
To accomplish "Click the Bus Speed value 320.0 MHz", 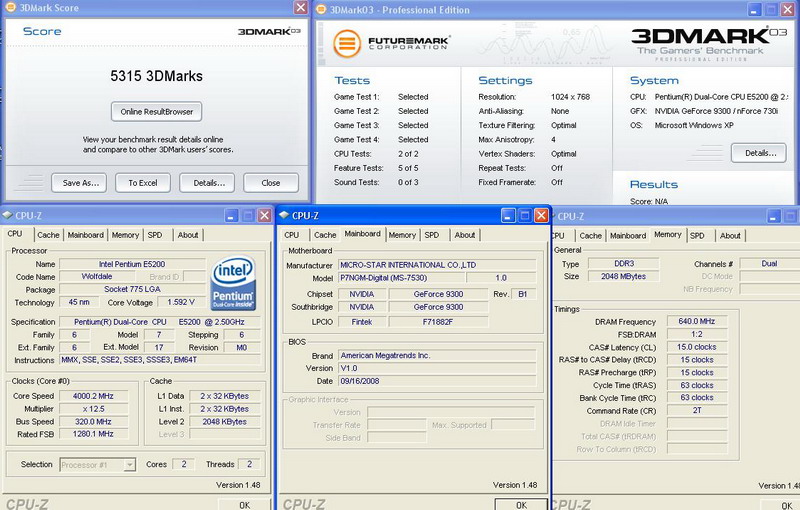I will pyautogui.click(x=93, y=422).
